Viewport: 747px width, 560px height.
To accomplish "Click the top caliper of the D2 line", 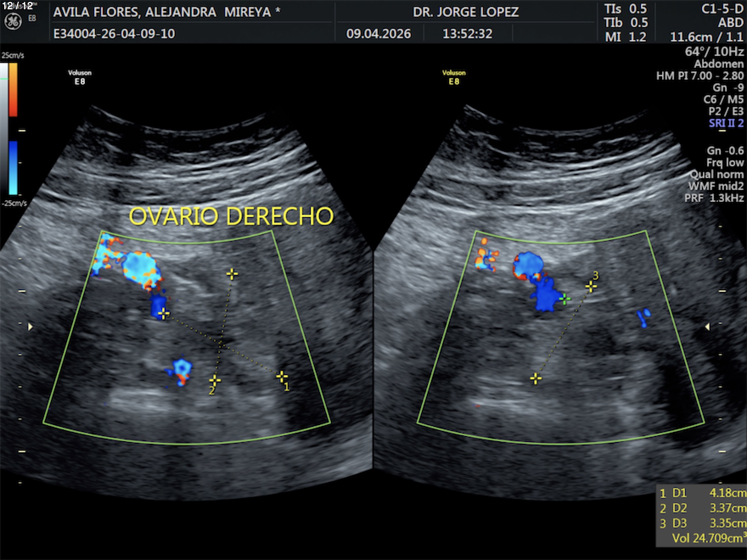I will point(232,274).
